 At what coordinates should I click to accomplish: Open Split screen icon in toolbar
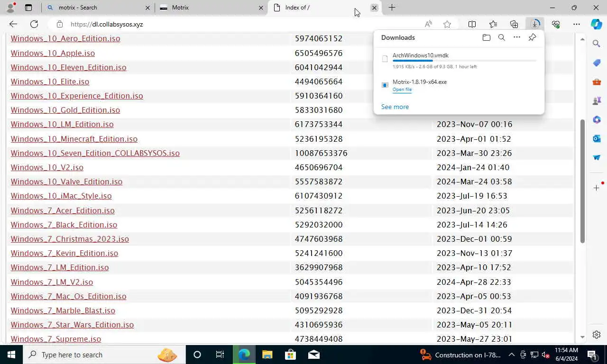tap(472, 24)
